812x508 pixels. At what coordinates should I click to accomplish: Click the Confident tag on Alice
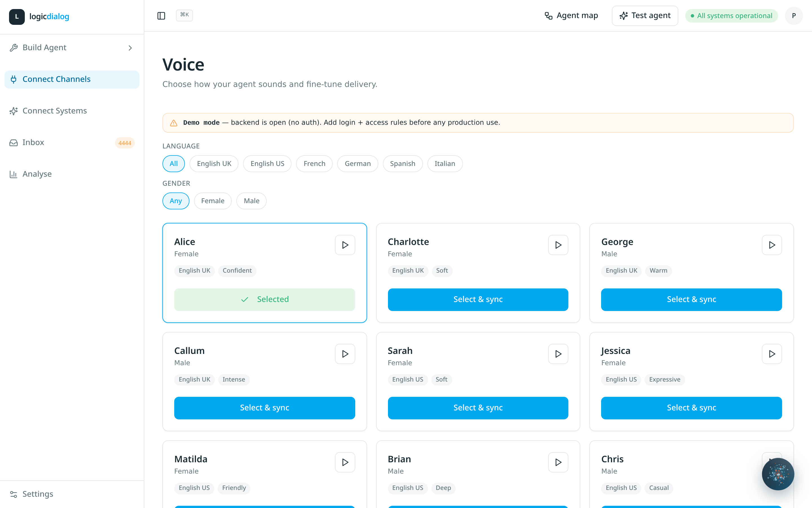click(x=237, y=271)
